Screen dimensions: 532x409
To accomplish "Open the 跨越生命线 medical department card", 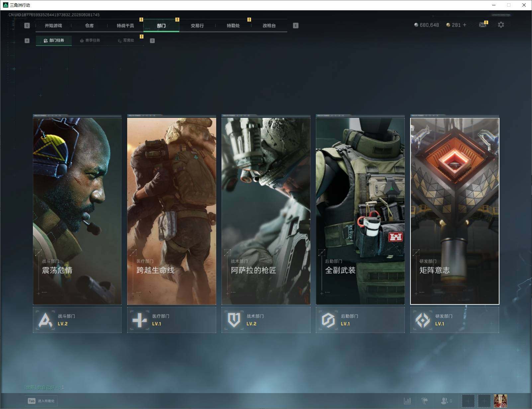I will tap(171, 211).
